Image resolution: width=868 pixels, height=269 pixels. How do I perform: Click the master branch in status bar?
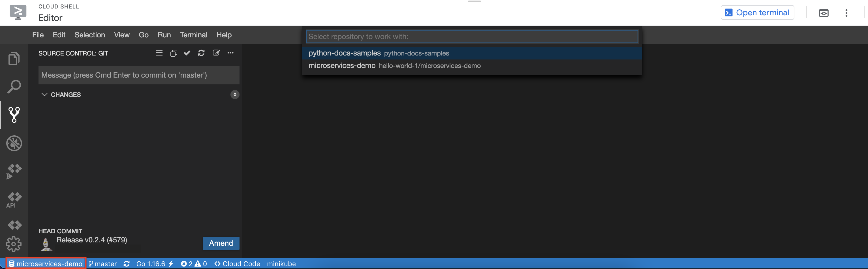click(x=103, y=264)
